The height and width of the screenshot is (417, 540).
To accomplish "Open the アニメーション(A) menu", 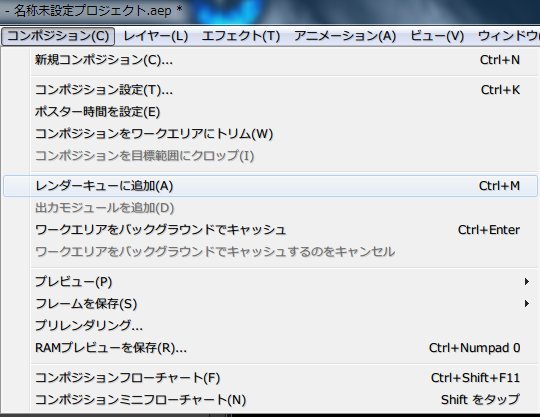I will pos(345,36).
